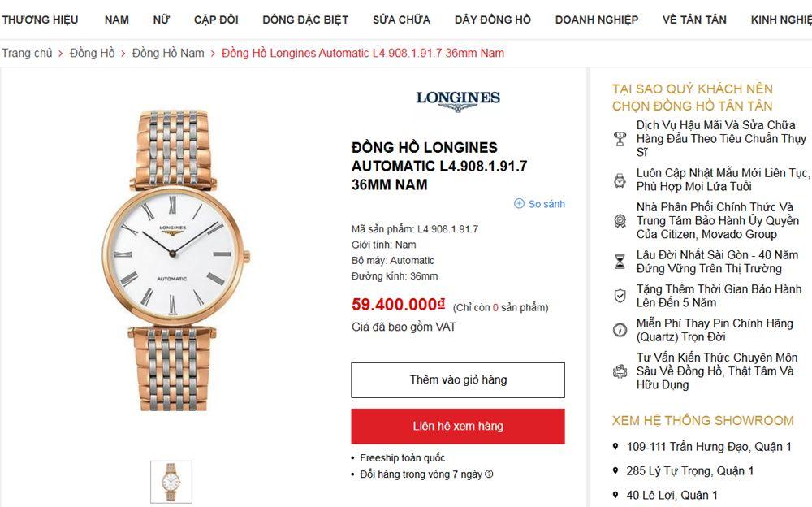
Task: Click the award badge icon for official distributor
Action: click(x=620, y=220)
